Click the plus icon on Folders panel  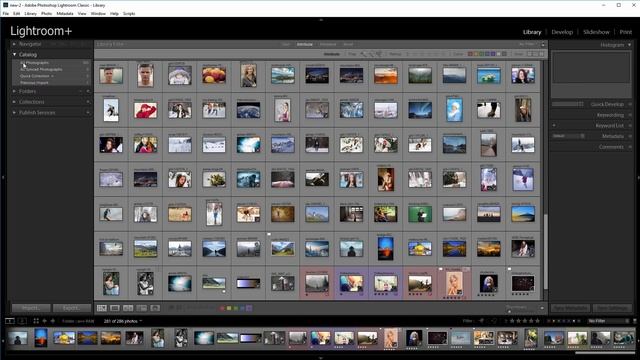88,91
